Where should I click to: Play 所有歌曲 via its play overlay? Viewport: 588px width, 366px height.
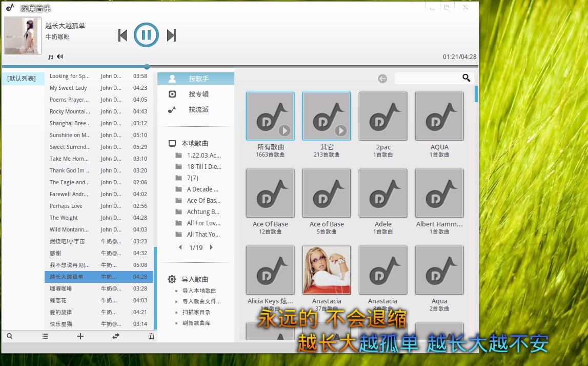[x=284, y=130]
